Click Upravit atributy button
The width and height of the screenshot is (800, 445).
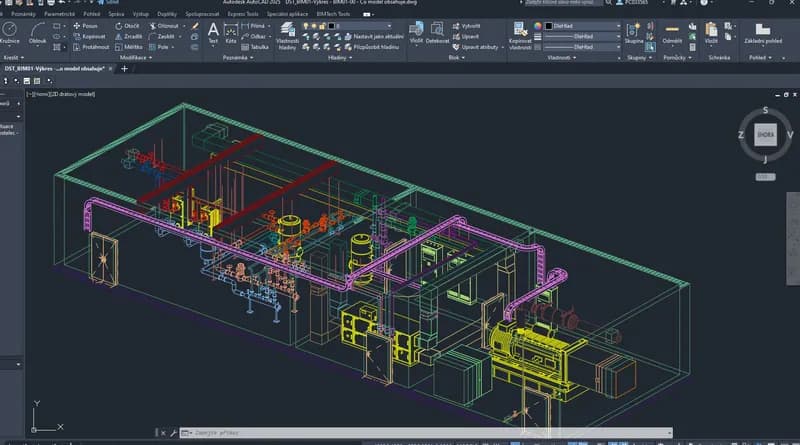click(x=476, y=47)
